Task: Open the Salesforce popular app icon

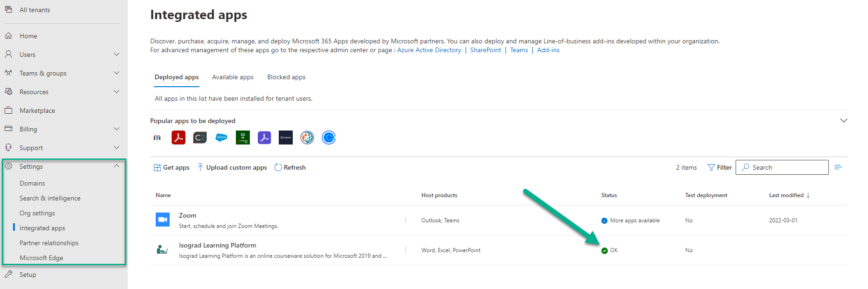Action: 221,138
